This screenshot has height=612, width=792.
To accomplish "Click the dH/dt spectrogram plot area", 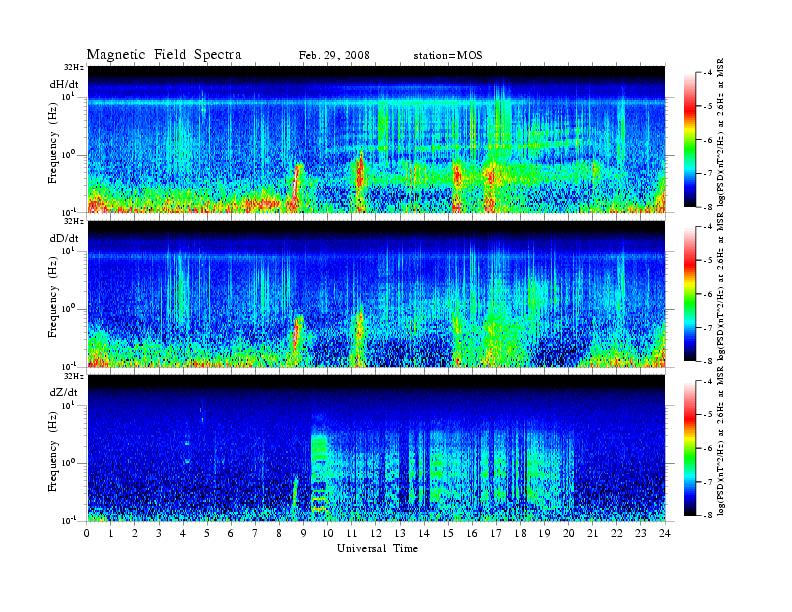I will (x=377, y=139).
